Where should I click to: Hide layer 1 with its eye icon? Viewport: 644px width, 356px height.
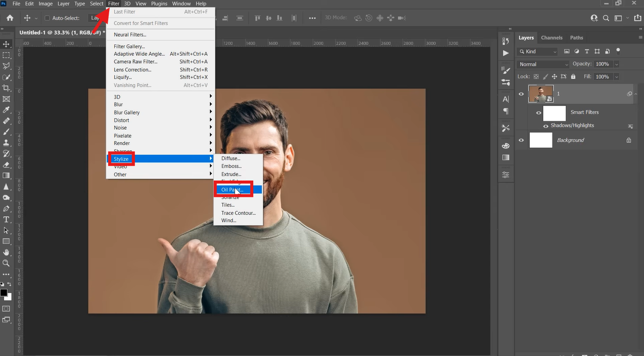pos(521,94)
